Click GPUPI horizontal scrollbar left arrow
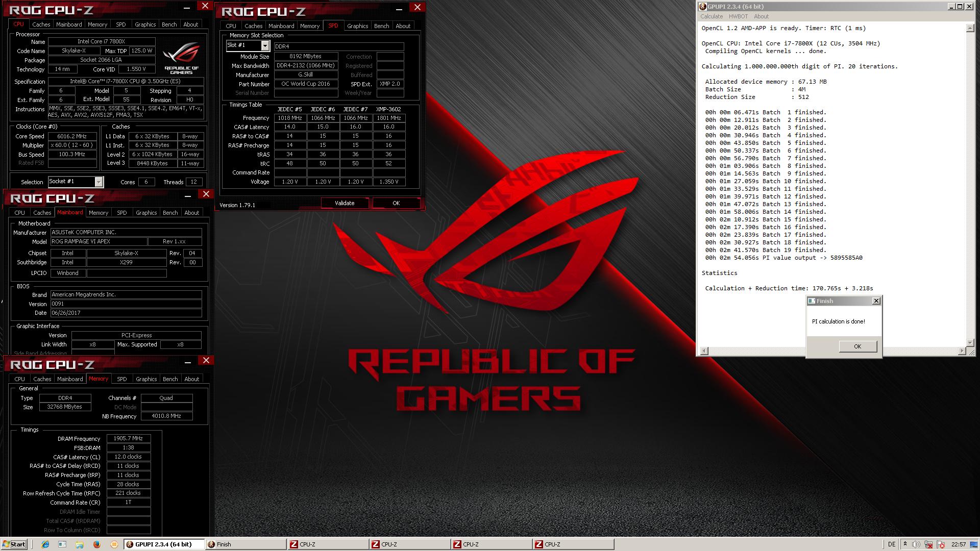Viewport: 980px width, 551px height. [704, 351]
